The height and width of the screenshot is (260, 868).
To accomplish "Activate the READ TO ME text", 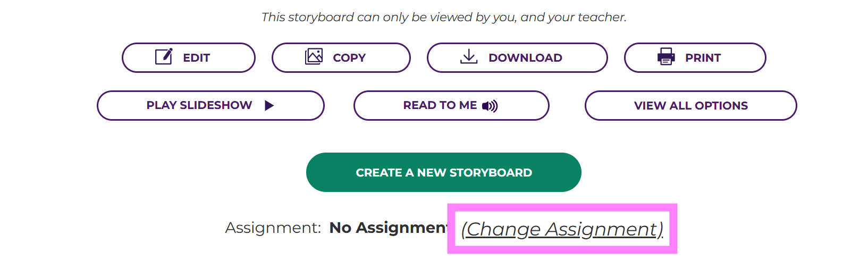I will point(440,105).
